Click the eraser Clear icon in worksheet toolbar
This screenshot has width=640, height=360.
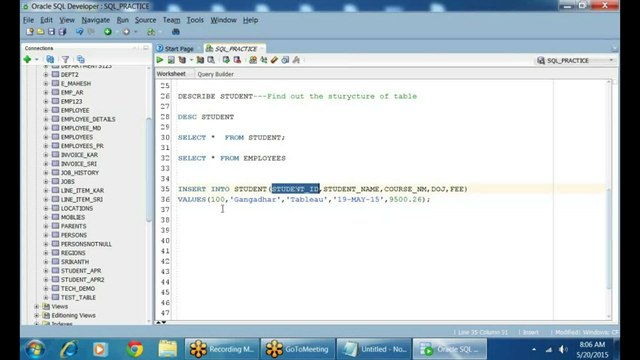pyautogui.click(x=274, y=60)
